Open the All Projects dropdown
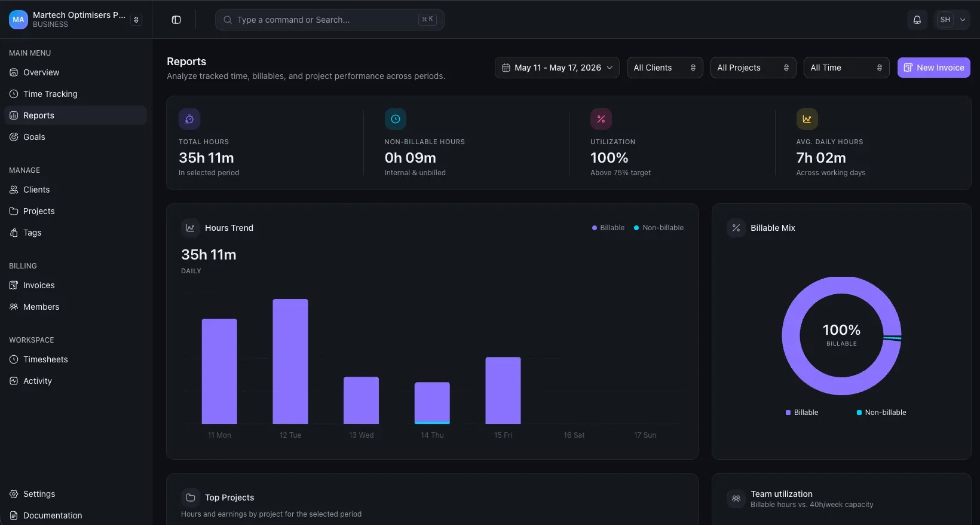980x525 pixels. coord(753,68)
